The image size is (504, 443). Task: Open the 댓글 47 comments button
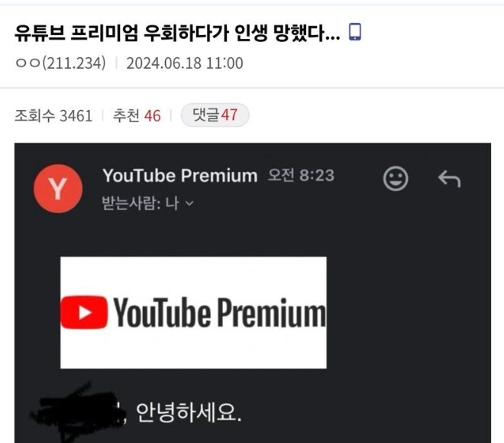pos(215,115)
